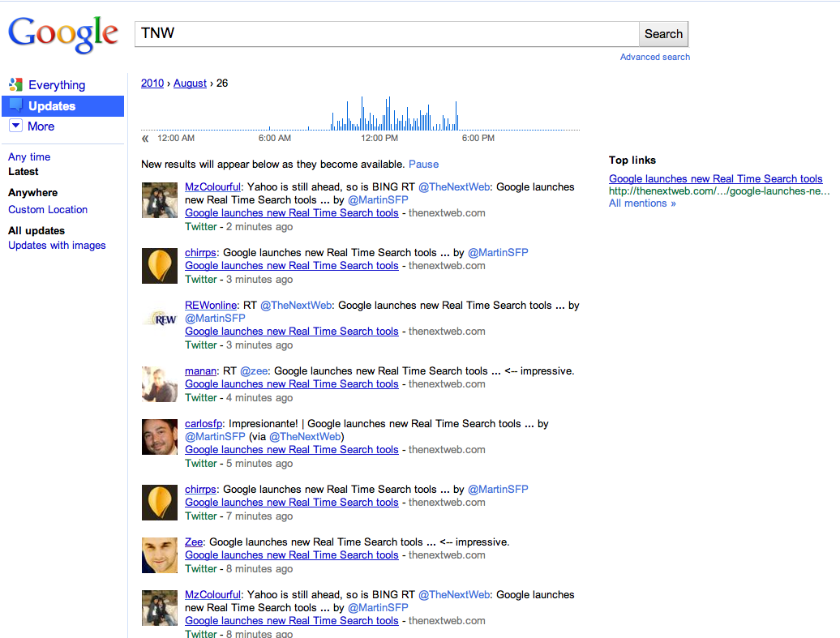Open @TheNextWeb mention in carlosfp result

coord(305,437)
